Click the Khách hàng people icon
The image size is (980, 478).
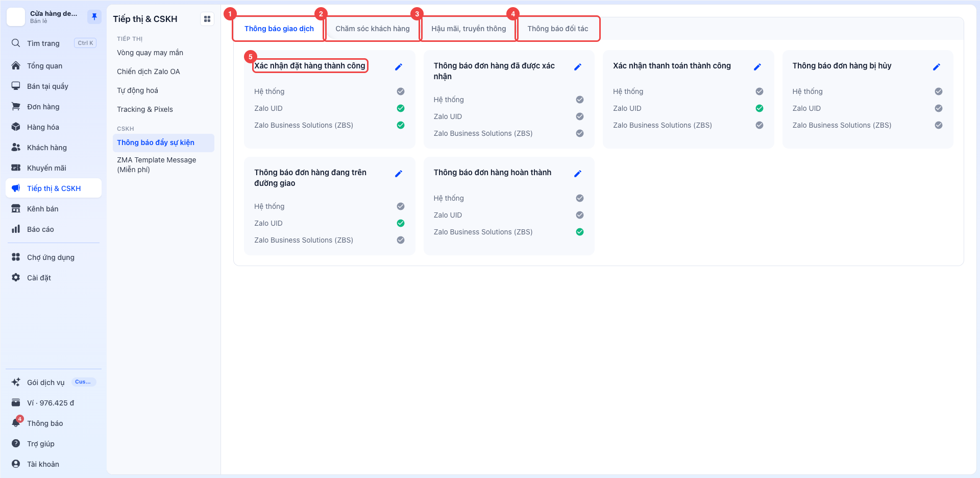click(16, 147)
